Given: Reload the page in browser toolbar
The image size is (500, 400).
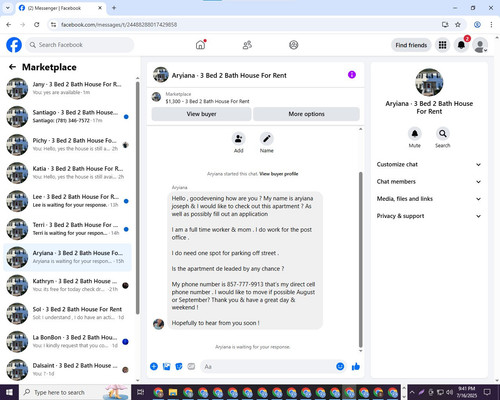Looking at the screenshot, I should pyautogui.click(x=37, y=24).
